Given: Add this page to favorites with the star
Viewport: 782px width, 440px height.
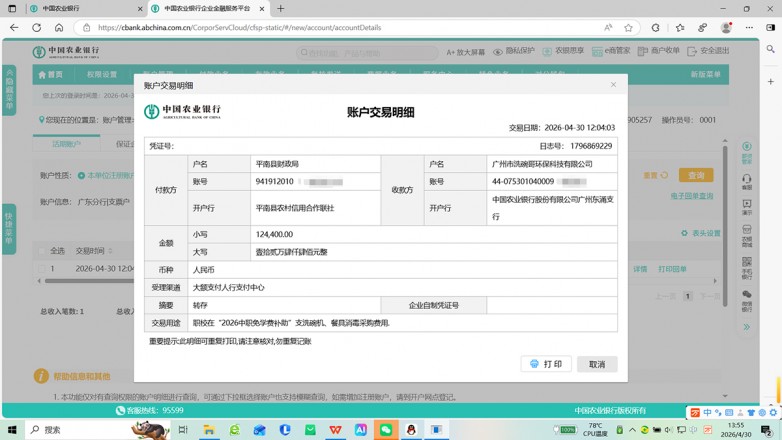Looking at the screenshot, I should coord(628,28).
